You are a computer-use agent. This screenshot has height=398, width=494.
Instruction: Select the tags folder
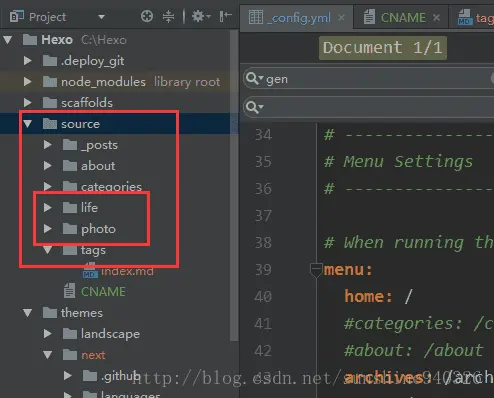[x=93, y=250]
